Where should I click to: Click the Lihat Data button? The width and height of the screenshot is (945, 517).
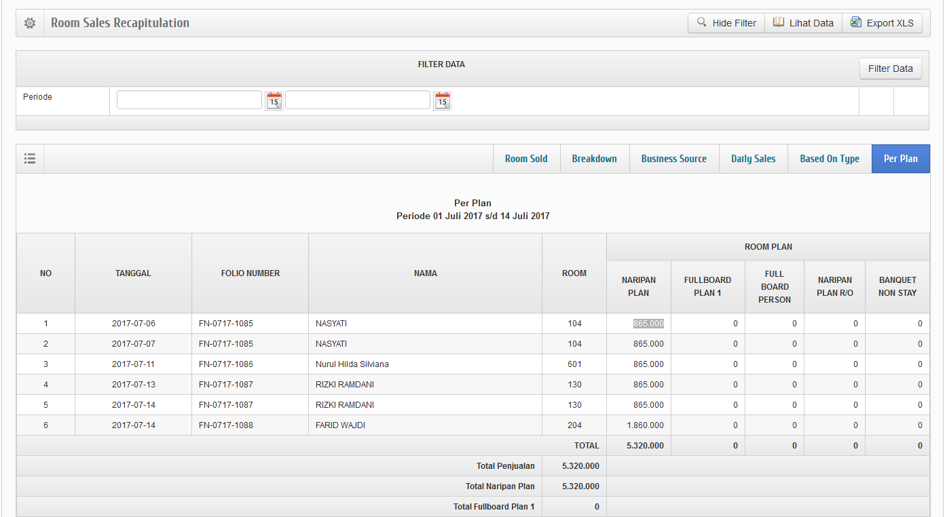click(803, 23)
